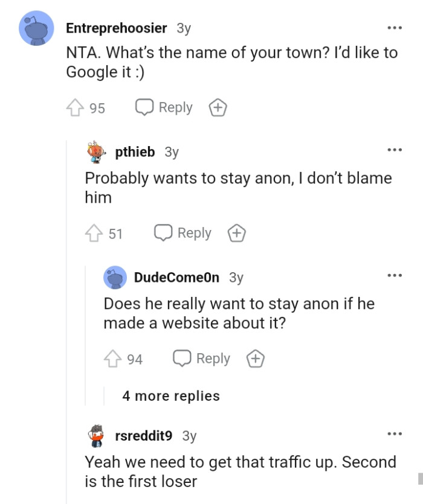Open the overflow menu on pthieb's comment

point(393,149)
